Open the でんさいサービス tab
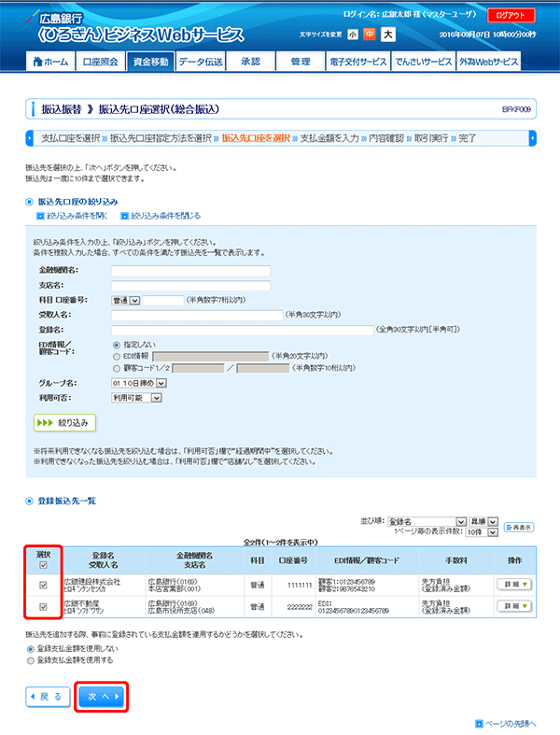This screenshot has width=560, height=735. [x=423, y=62]
